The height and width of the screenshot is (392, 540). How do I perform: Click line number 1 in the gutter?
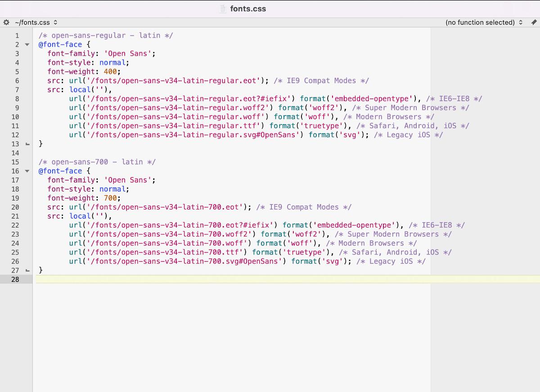(17, 36)
